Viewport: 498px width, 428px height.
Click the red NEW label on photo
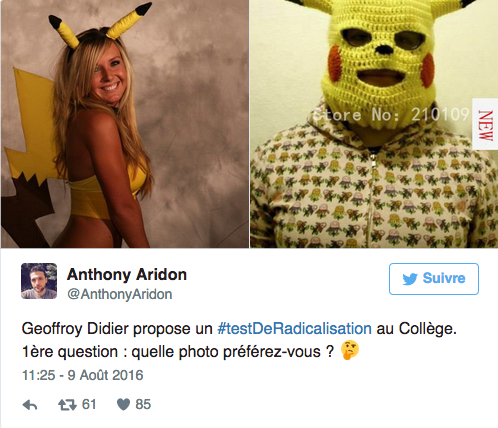(485, 124)
